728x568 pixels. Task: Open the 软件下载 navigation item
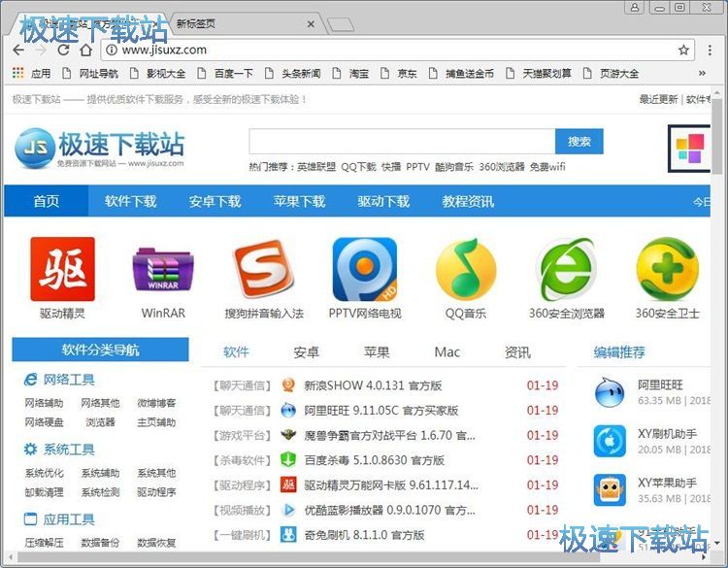click(130, 201)
